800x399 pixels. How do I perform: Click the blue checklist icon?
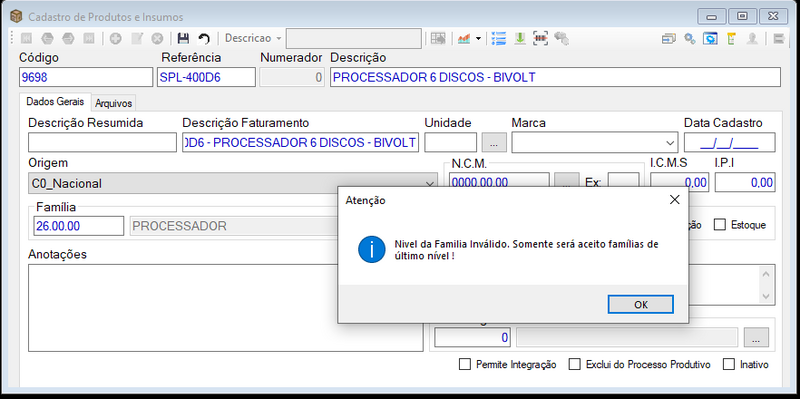498,38
